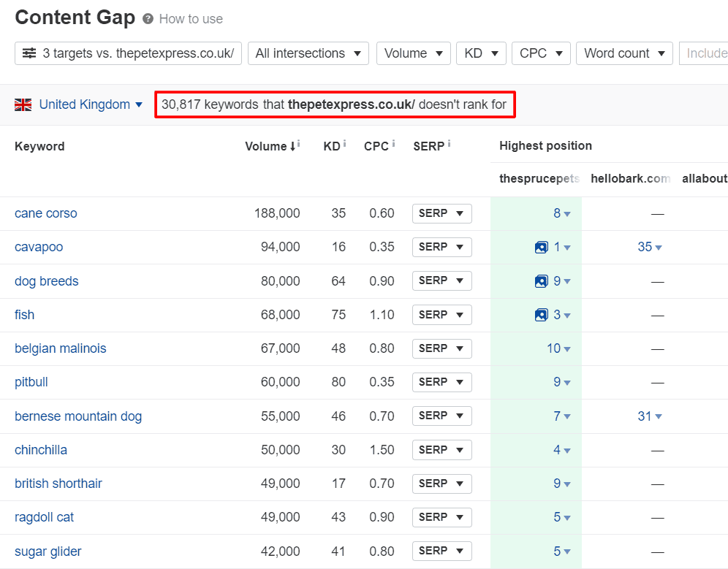This screenshot has height=569, width=728.
Task: Click SERP feature image icon in cavapoo row
Action: point(542,248)
